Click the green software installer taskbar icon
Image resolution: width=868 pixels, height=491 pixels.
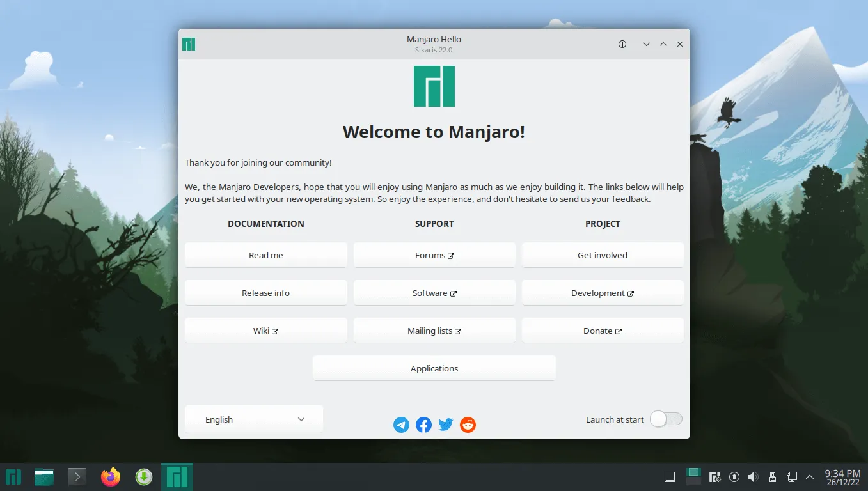coord(144,477)
